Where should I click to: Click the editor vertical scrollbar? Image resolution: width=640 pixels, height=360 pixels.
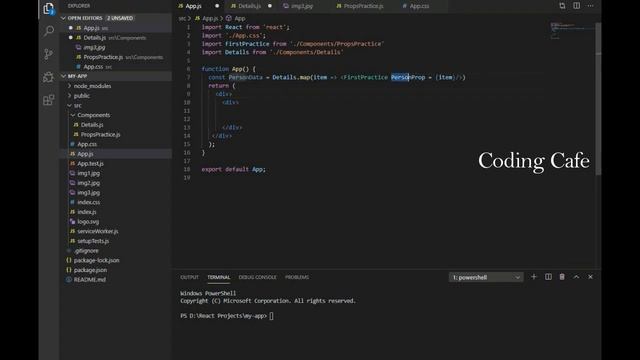tap(598, 98)
